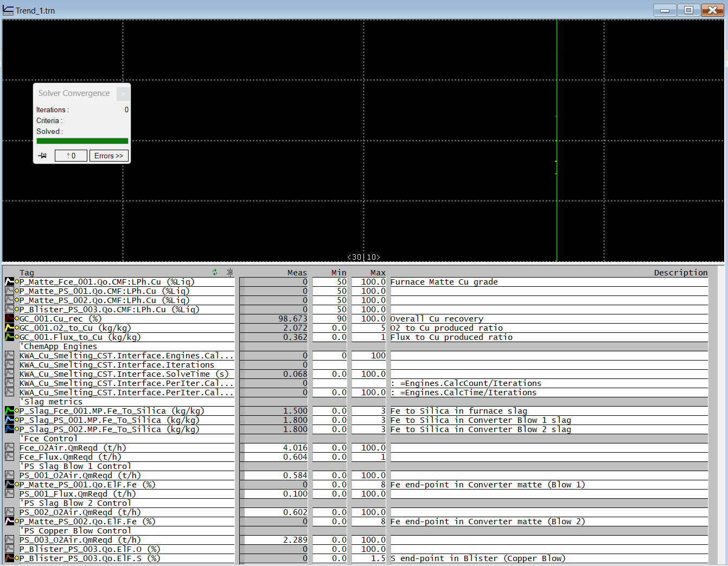Screen dimensions: 728x566
Task: Click the dark red trend icon for GC_001.Cu_rec
Action: click(x=9, y=319)
